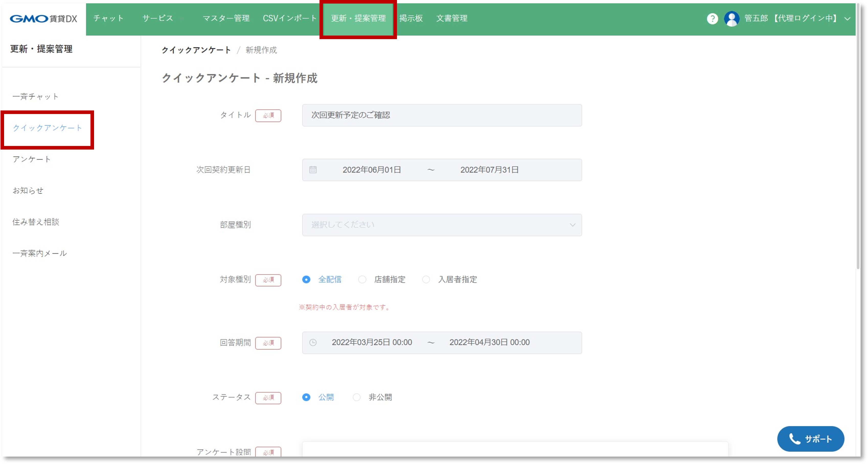Set status to 非公開

coord(357,397)
